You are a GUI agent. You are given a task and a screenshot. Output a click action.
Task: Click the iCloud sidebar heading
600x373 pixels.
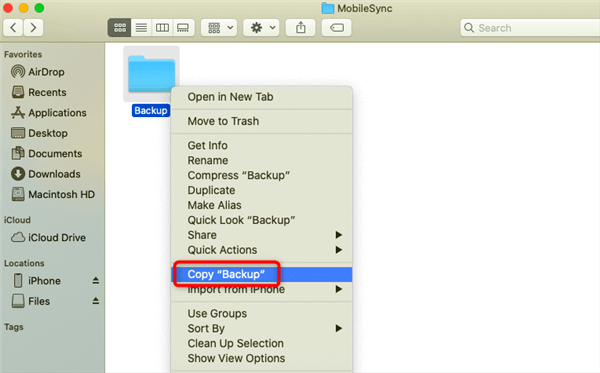click(17, 220)
